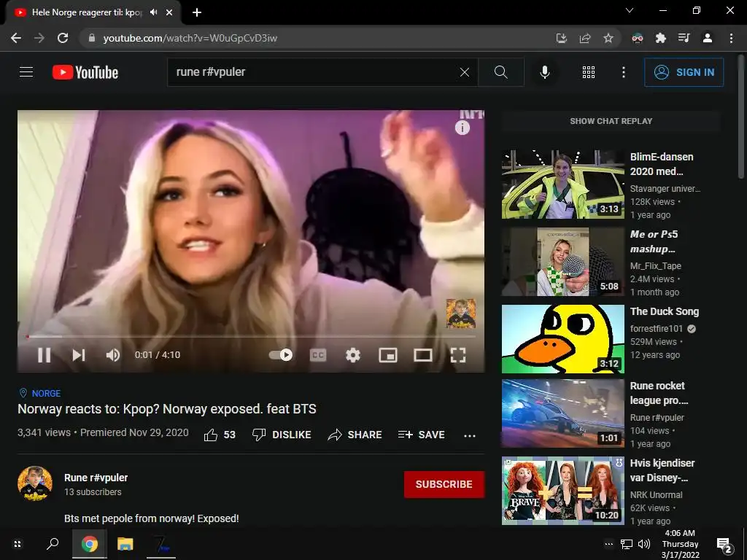Focus the YouTube search input field

click(x=314, y=72)
